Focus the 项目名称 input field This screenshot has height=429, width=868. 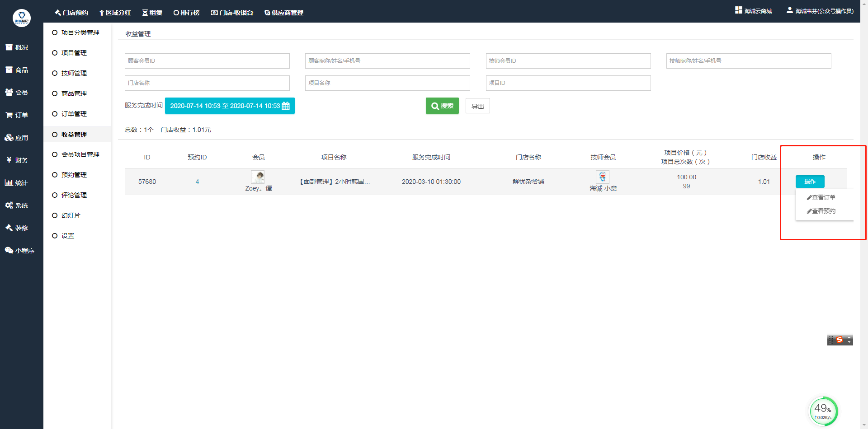(x=387, y=83)
